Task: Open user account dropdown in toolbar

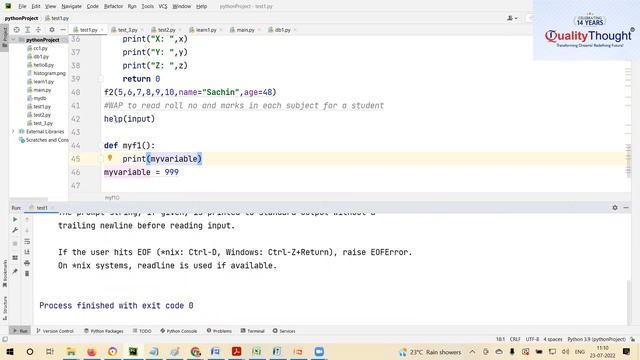Action: point(512,18)
